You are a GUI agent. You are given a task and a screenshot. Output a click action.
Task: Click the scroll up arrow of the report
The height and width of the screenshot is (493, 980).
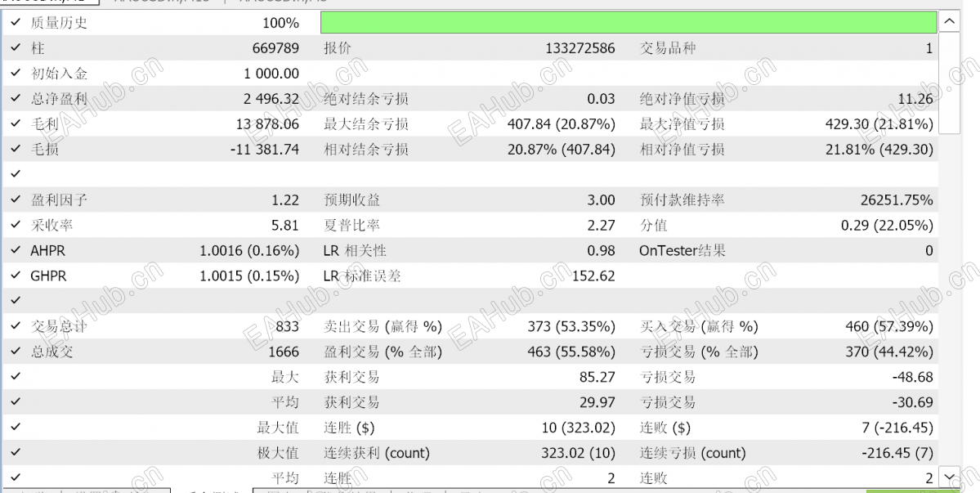tap(950, 22)
